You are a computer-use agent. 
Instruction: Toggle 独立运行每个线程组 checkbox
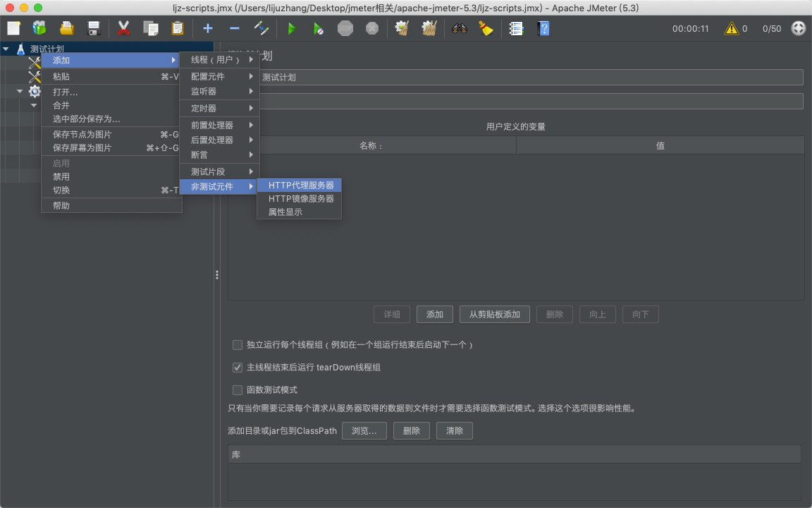pos(238,345)
